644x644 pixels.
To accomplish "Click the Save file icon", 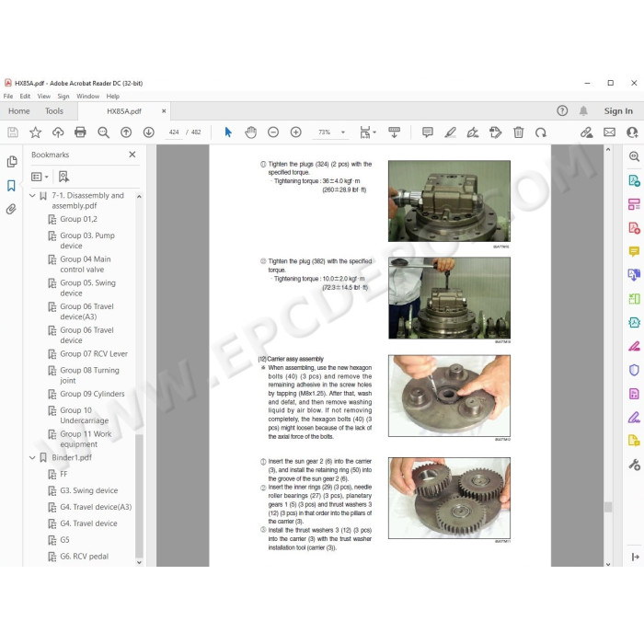I will tap(13, 132).
